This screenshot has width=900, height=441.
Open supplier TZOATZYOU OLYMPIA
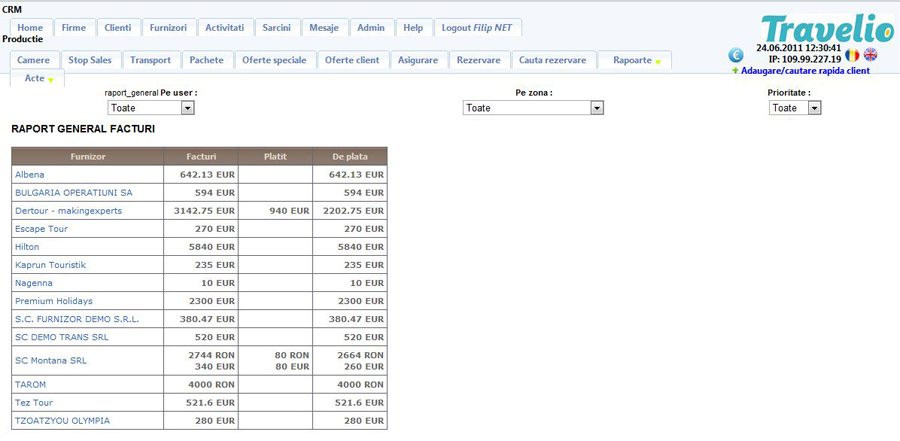click(63, 420)
